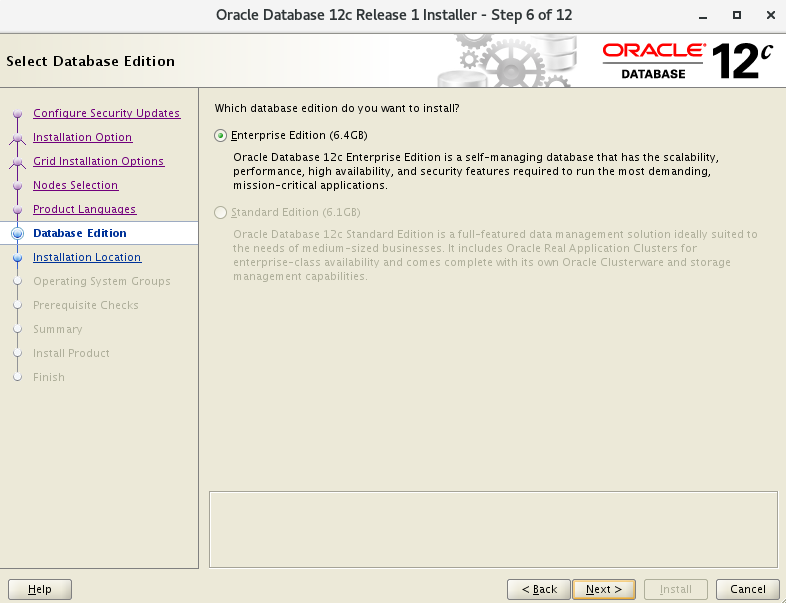Click the Operating System Groups step
Image resolution: width=786 pixels, height=603 pixels.
(102, 281)
